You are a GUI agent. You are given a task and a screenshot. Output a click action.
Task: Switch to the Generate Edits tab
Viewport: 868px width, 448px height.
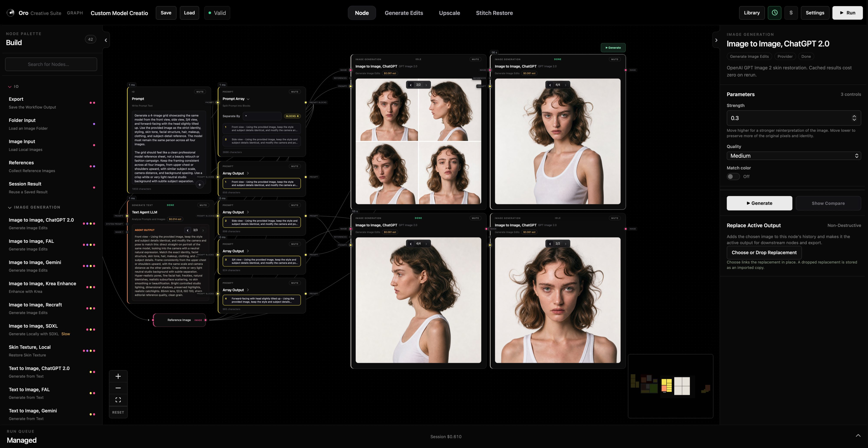tap(404, 13)
